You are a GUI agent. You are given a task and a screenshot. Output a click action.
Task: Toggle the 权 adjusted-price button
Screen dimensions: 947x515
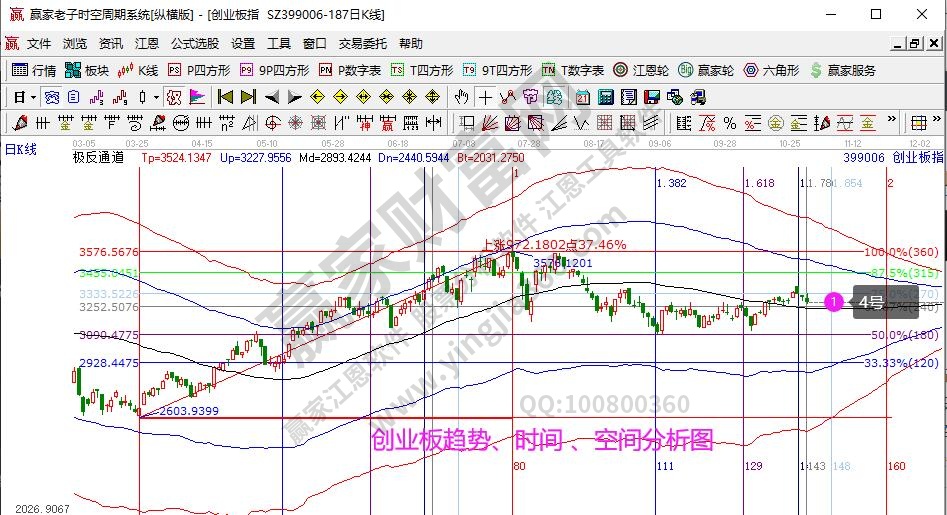[174, 97]
